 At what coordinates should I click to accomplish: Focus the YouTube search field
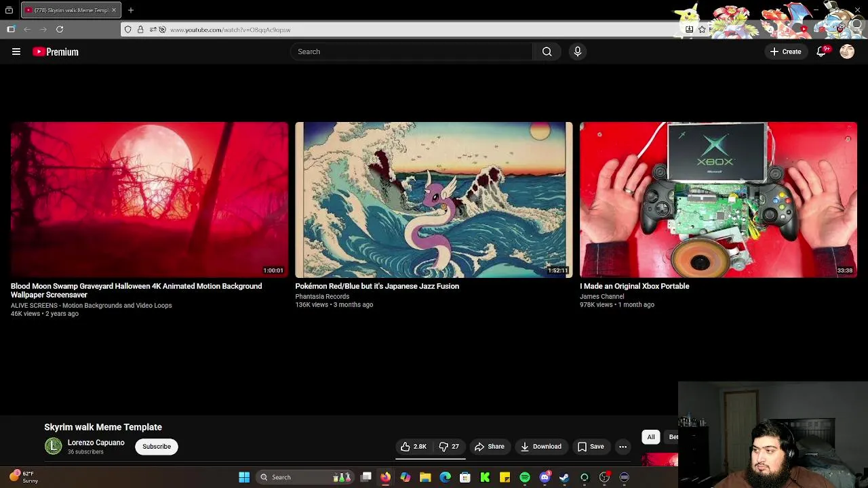[x=412, y=52]
